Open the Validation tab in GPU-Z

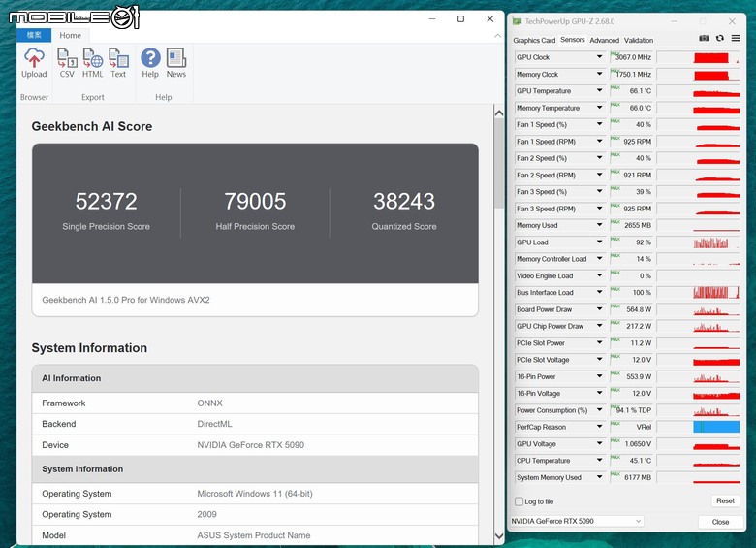point(639,40)
